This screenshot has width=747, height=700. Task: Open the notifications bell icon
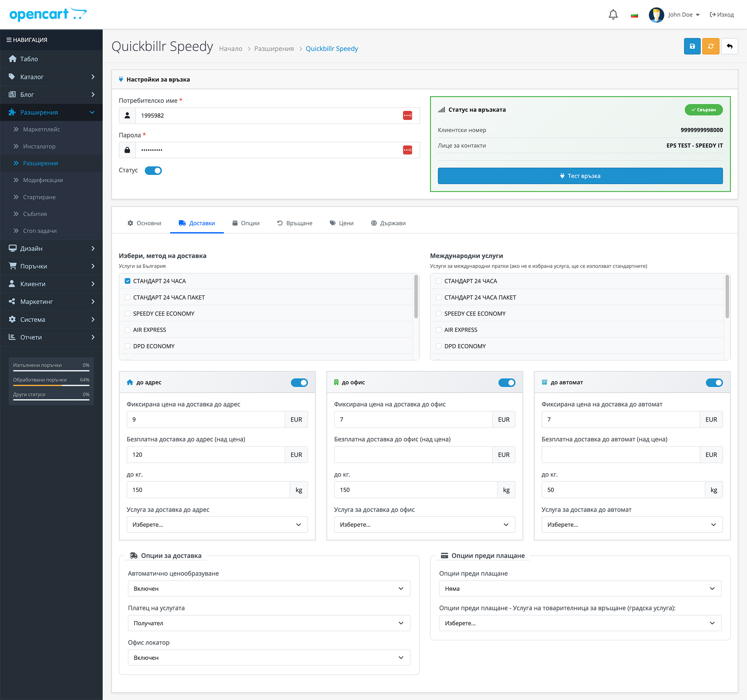[x=613, y=15]
